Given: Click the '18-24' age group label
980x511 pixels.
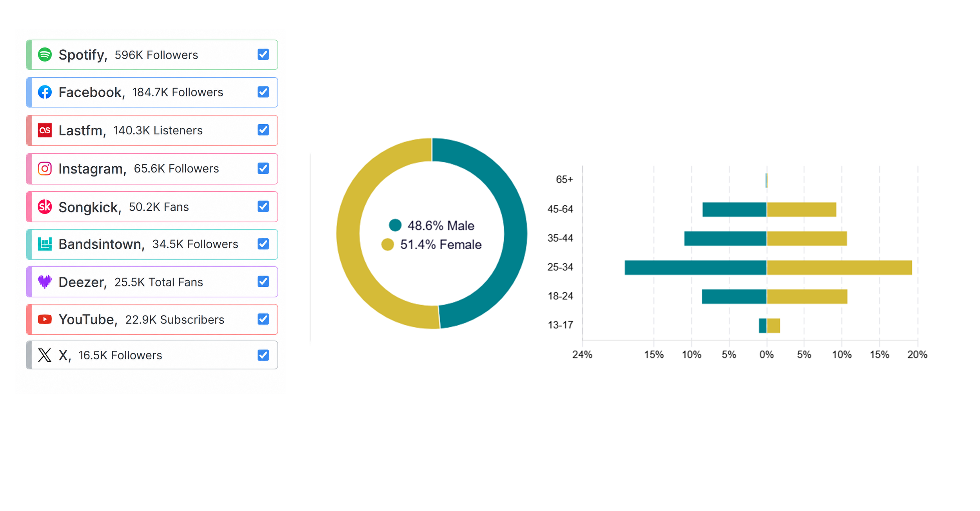Looking at the screenshot, I should (560, 296).
